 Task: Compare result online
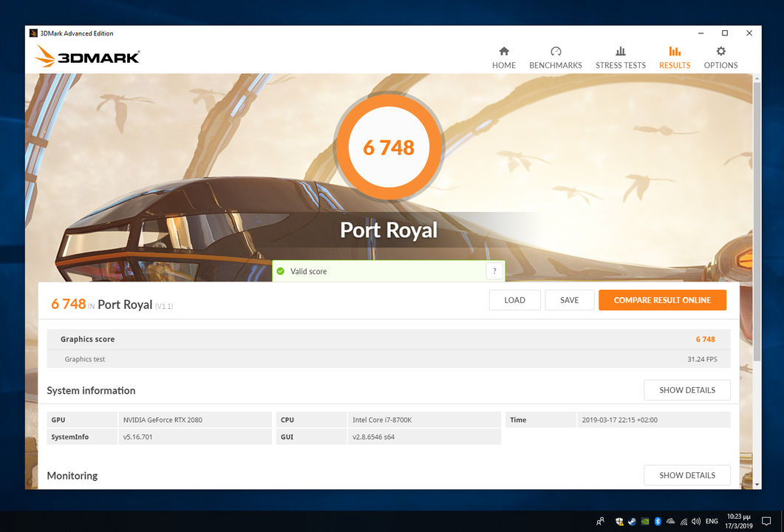click(x=663, y=300)
